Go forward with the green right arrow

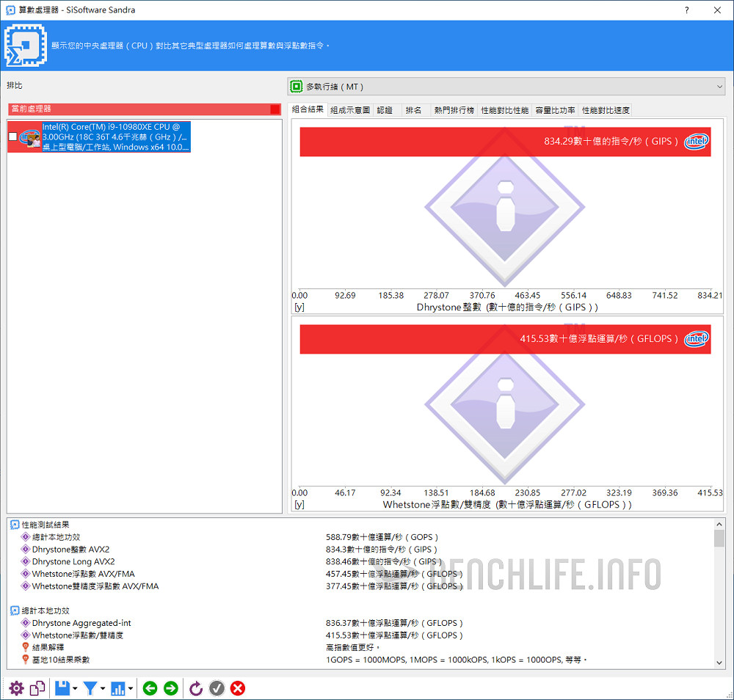(170, 688)
